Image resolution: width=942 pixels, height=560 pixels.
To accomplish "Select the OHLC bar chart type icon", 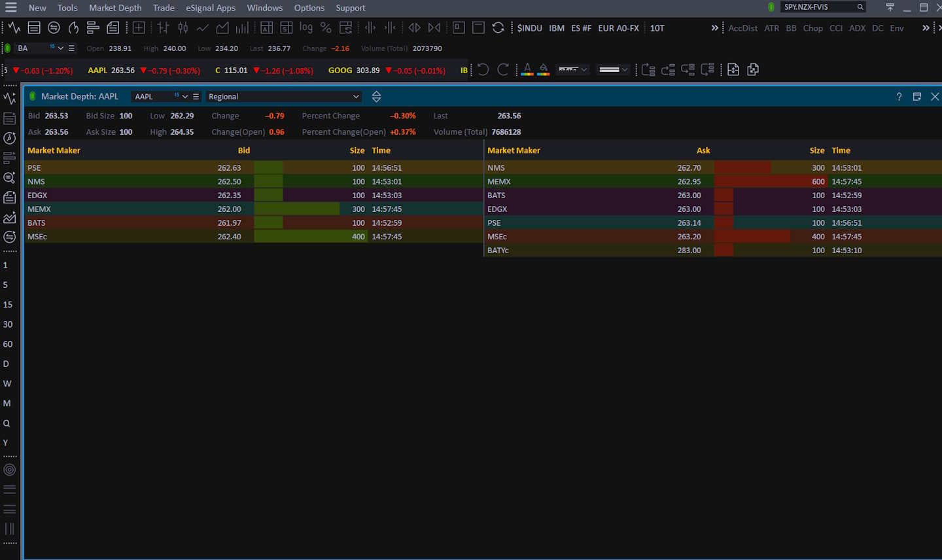I will pos(164,28).
